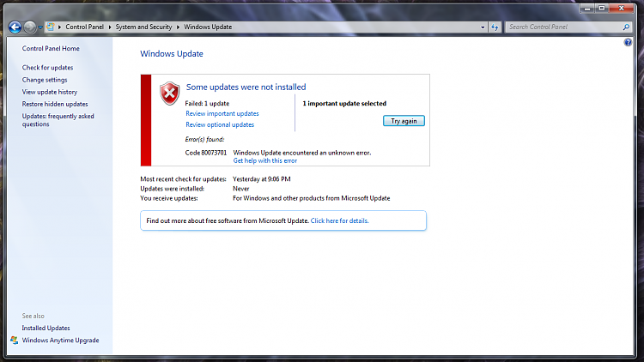Select Windows Update breadcrumb
Image resolution: width=644 pixels, height=362 pixels.
[208, 27]
